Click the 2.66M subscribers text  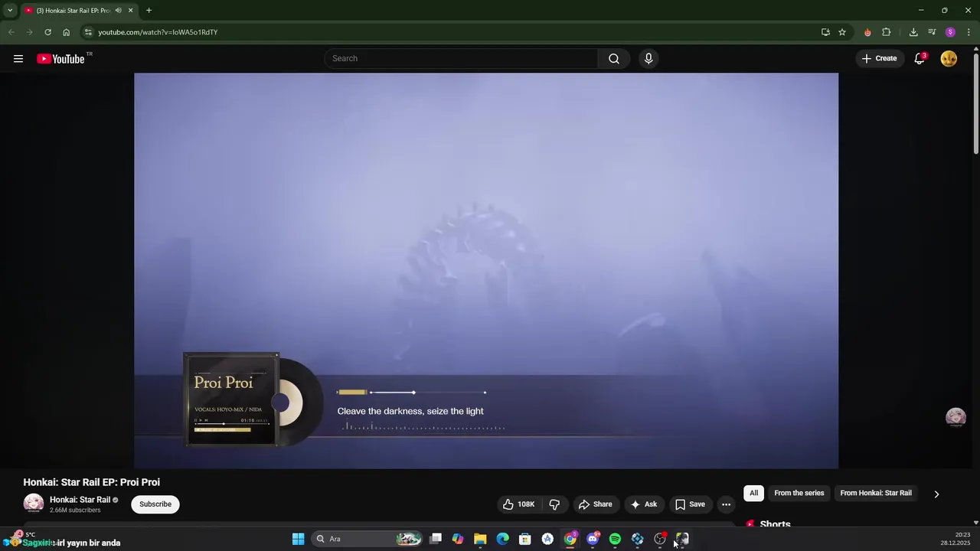(75, 510)
